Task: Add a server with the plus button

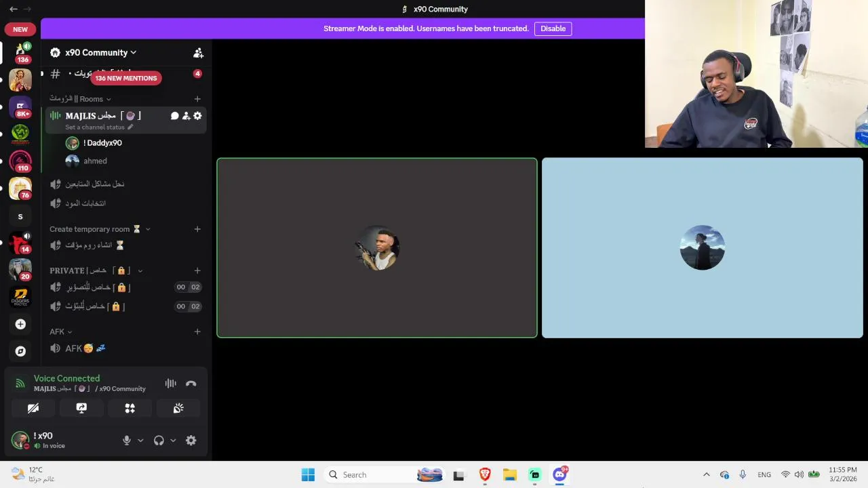Action: coord(20,324)
